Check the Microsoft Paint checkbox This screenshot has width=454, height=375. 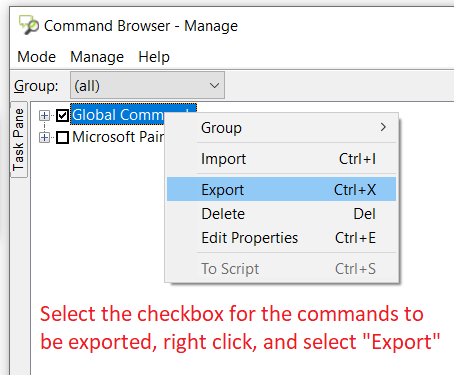tap(62, 137)
